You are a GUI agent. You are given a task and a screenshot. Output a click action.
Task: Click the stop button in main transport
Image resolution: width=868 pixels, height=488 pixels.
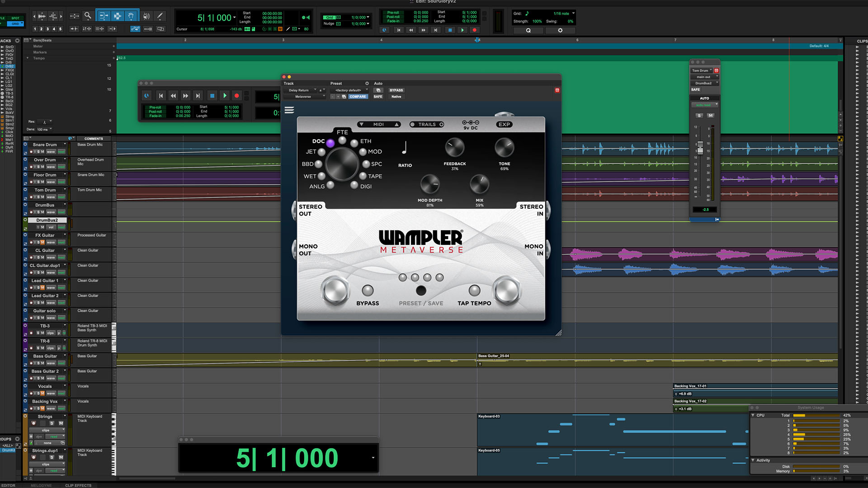[x=450, y=30]
